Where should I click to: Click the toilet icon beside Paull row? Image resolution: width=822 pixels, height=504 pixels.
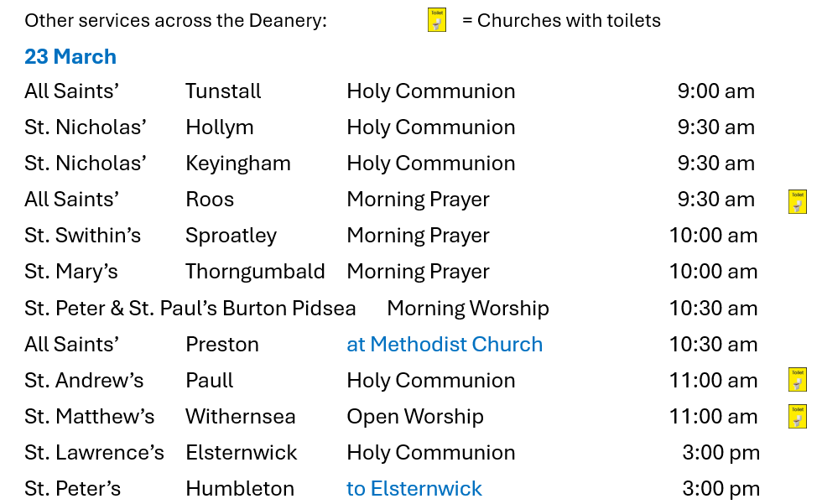(798, 380)
